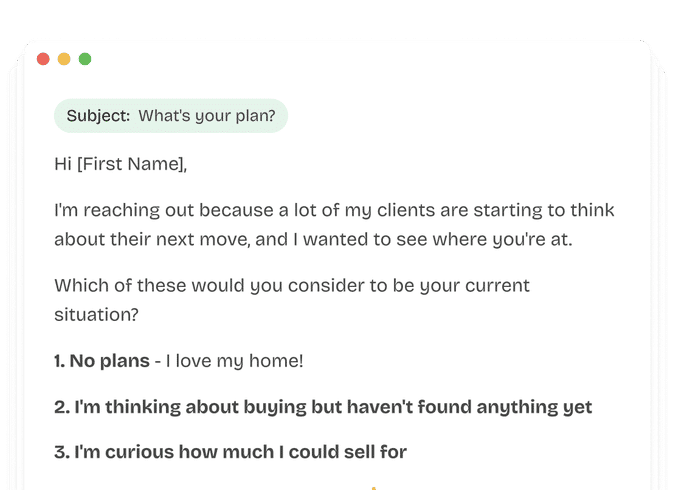
Task: Click the [First Name] placeholder
Action: click(x=132, y=164)
